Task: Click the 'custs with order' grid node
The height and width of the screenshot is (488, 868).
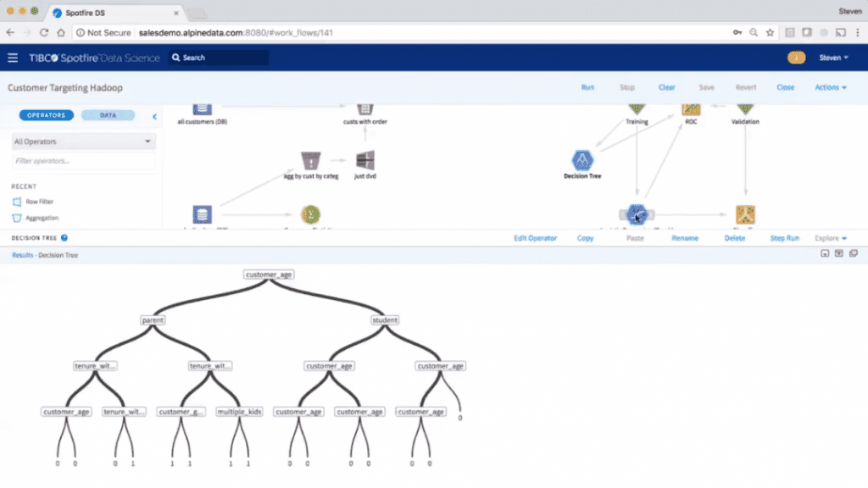Action: (364, 108)
